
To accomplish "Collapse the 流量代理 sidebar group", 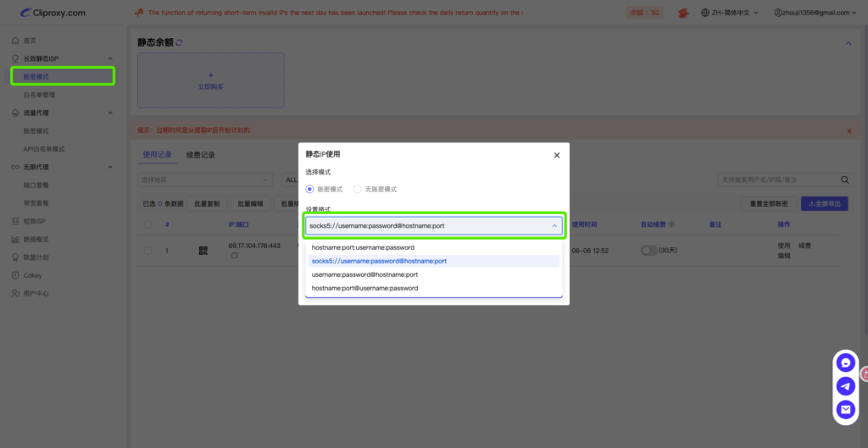I will pyautogui.click(x=109, y=113).
